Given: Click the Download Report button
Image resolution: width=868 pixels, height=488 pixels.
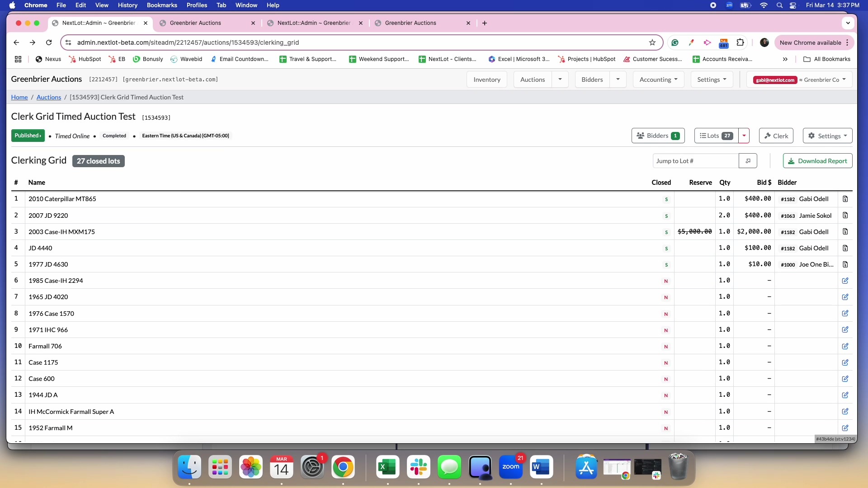Looking at the screenshot, I should pos(817,160).
